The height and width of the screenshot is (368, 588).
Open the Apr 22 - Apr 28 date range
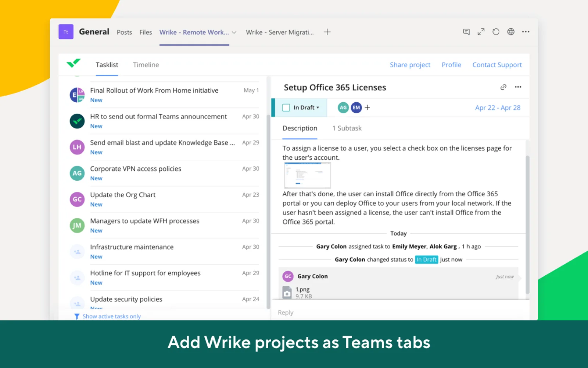(498, 108)
